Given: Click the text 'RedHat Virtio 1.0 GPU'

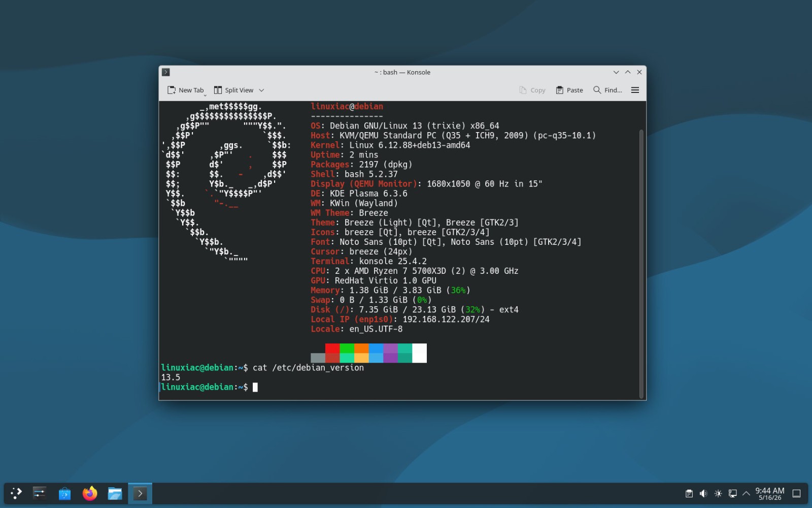Looking at the screenshot, I should pyautogui.click(x=386, y=281).
